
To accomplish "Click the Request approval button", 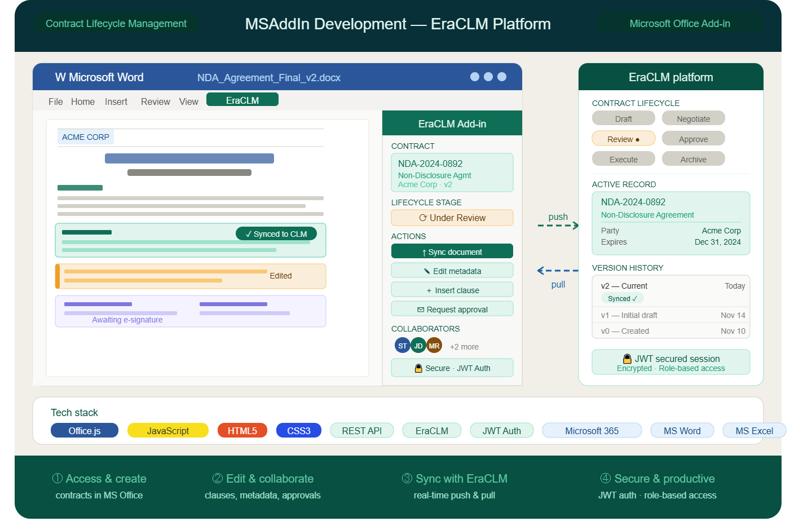I will (x=452, y=309).
